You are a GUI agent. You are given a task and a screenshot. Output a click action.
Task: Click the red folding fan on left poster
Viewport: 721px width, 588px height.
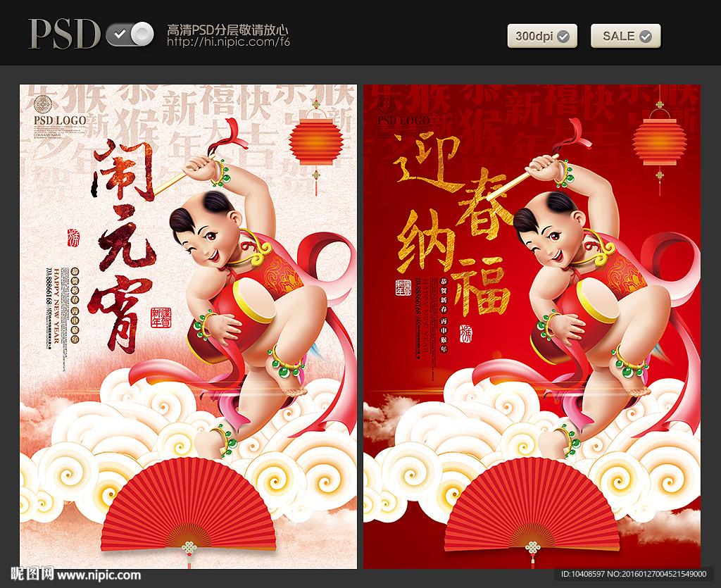[189, 504]
